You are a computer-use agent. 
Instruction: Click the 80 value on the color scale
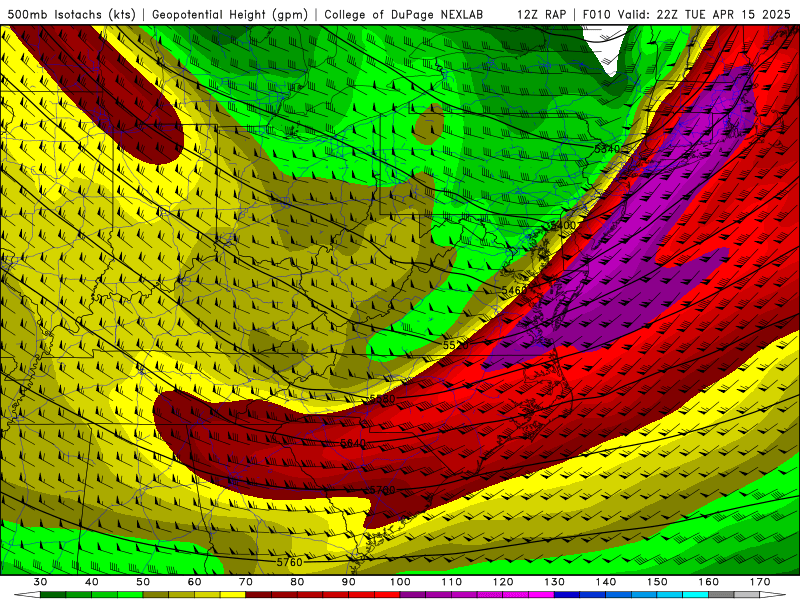coord(297,582)
